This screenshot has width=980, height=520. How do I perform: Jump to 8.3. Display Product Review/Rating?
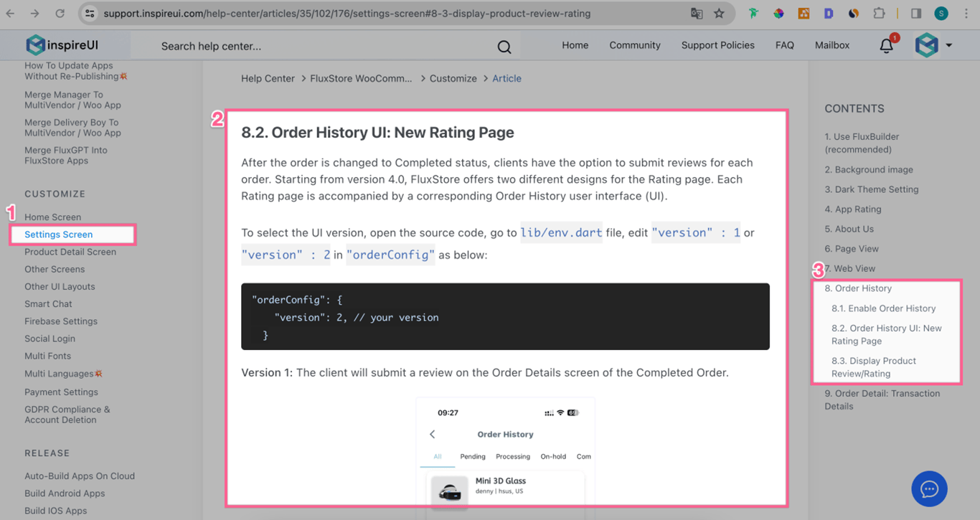874,367
